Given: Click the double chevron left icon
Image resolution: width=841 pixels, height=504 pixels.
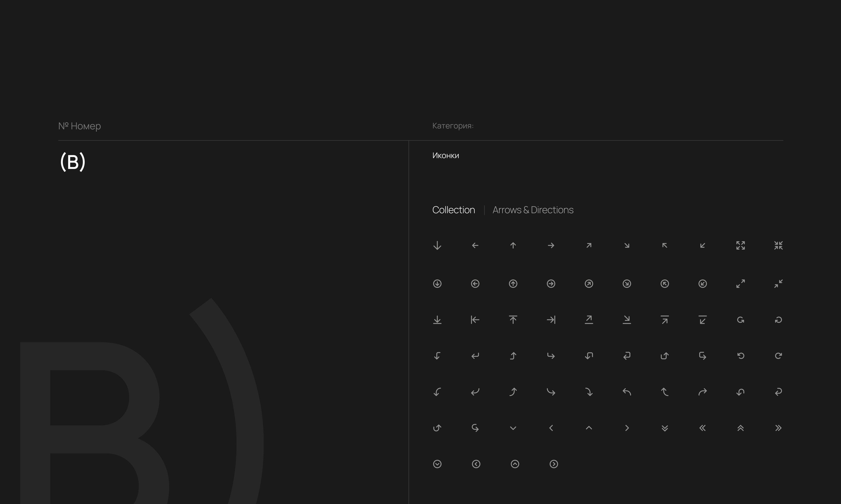Looking at the screenshot, I should pos(702,428).
